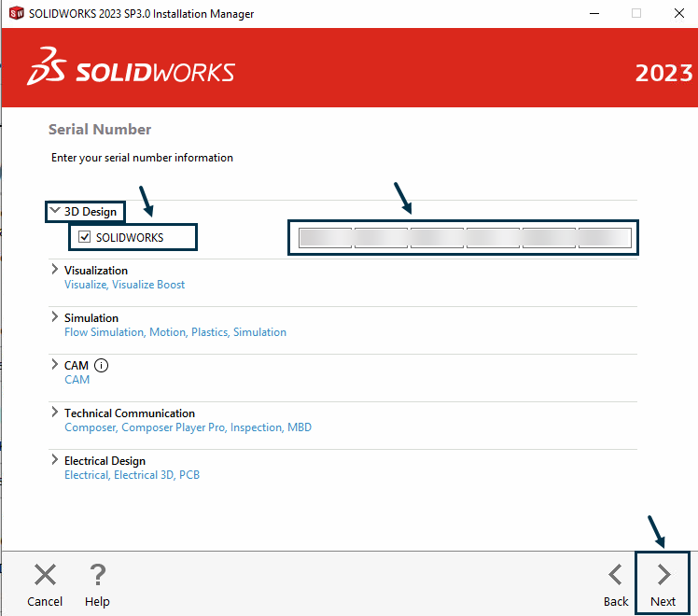This screenshot has width=698, height=616.
Task: Open Help via question mark icon
Action: pyautogui.click(x=97, y=575)
